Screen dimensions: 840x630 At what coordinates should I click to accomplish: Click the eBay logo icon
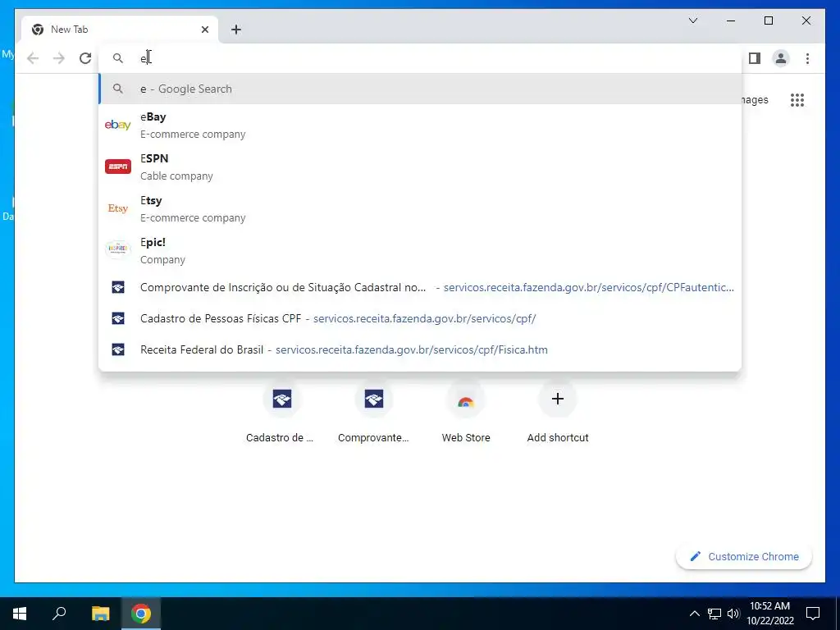[x=118, y=125]
